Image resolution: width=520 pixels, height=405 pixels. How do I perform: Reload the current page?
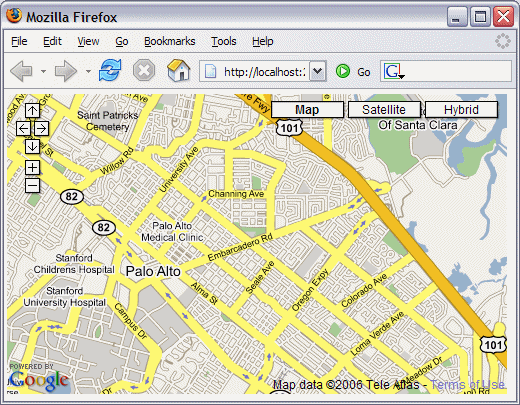pyautogui.click(x=110, y=70)
